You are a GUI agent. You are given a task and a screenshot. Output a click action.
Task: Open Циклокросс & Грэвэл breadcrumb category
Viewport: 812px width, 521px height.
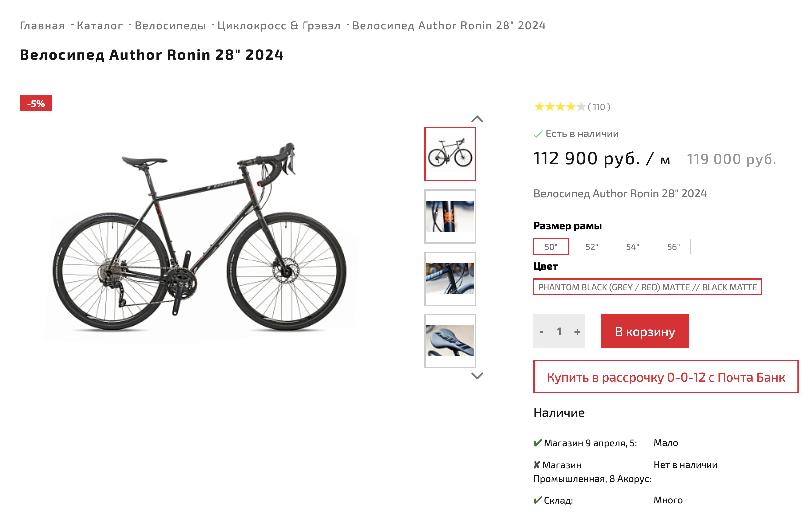[x=279, y=26]
